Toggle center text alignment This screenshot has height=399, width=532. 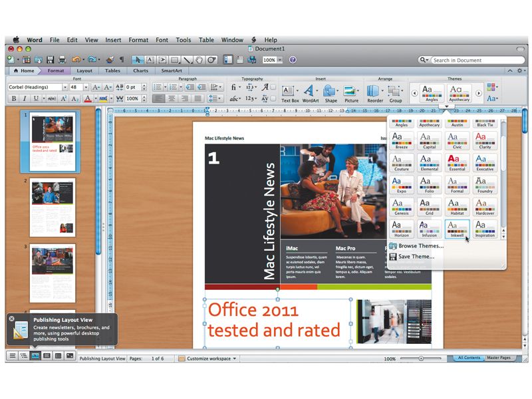tap(172, 98)
